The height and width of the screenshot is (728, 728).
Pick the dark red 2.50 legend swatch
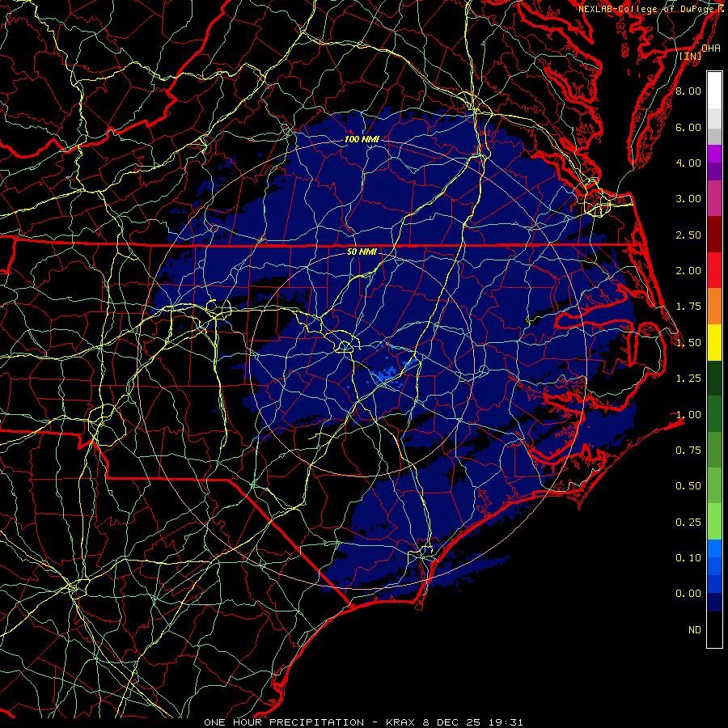(714, 235)
